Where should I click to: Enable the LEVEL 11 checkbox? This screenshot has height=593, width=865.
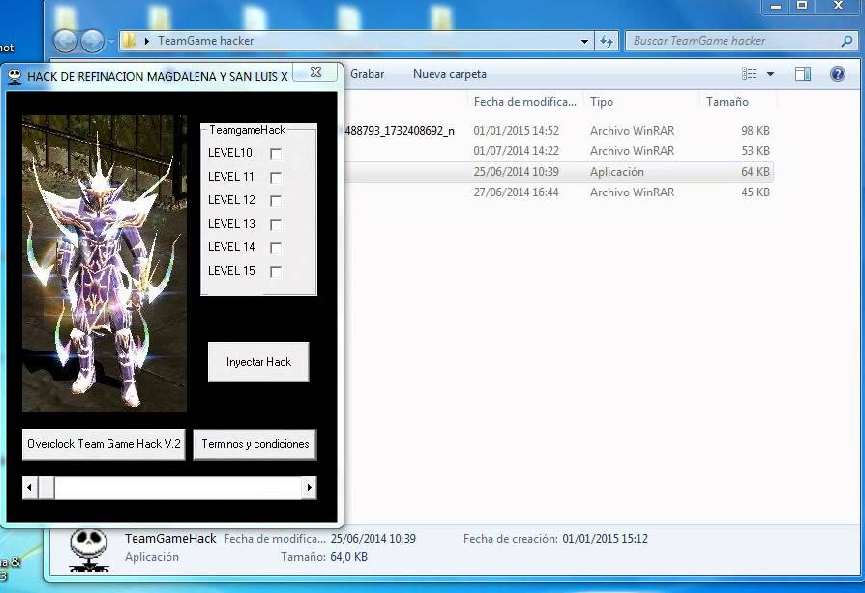coord(276,178)
